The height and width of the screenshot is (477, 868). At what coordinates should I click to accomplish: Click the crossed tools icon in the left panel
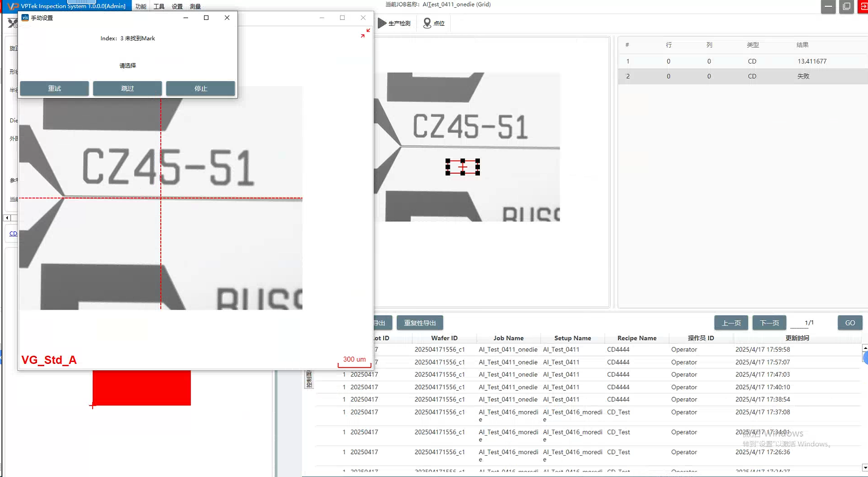[13, 23]
